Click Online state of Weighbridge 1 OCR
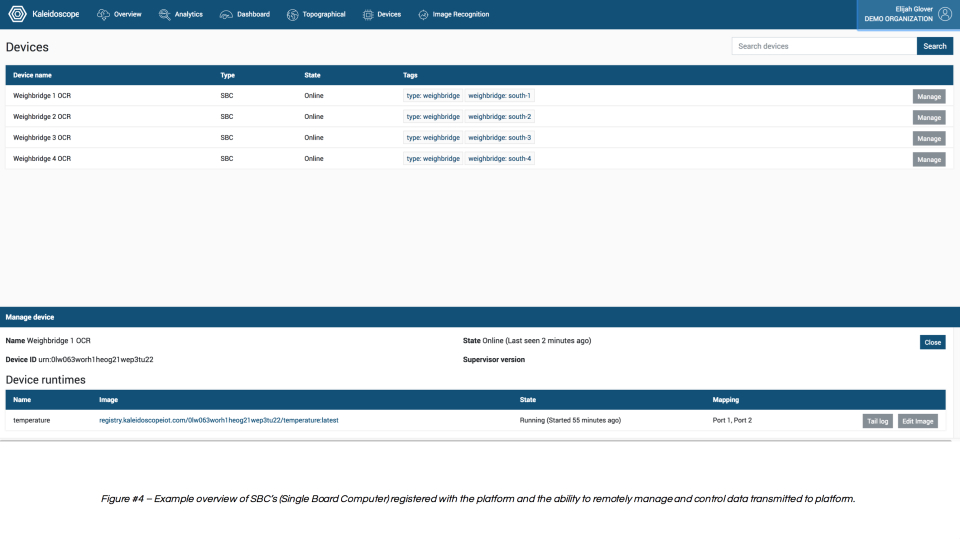 click(313, 96)
